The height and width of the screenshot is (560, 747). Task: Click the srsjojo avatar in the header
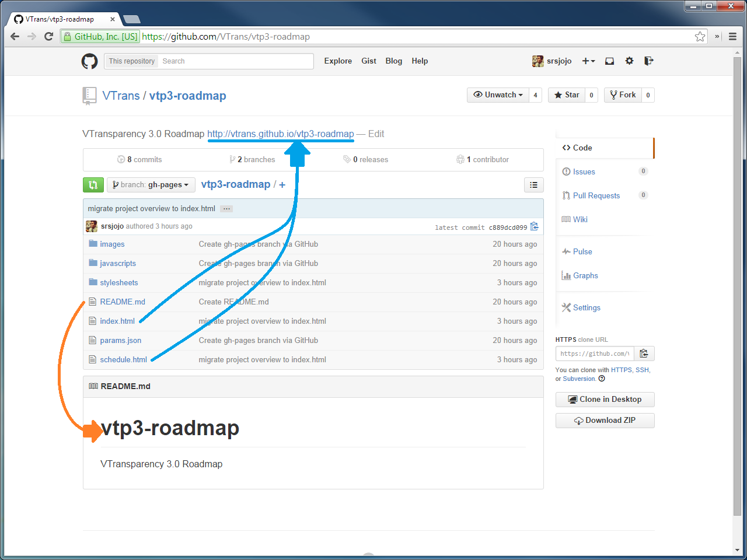pos(538,61)
